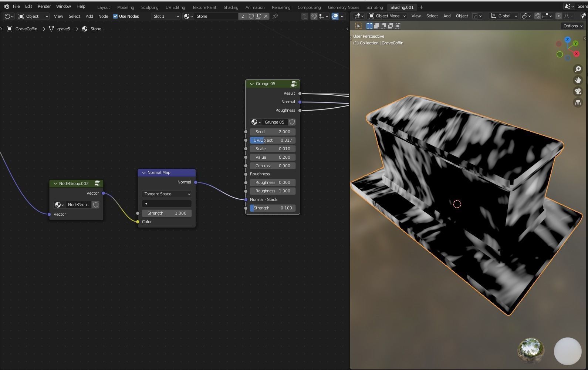This screenshot has height=370, width=588.
Task: Open the node editor Add menu
Action: point(89,16)
